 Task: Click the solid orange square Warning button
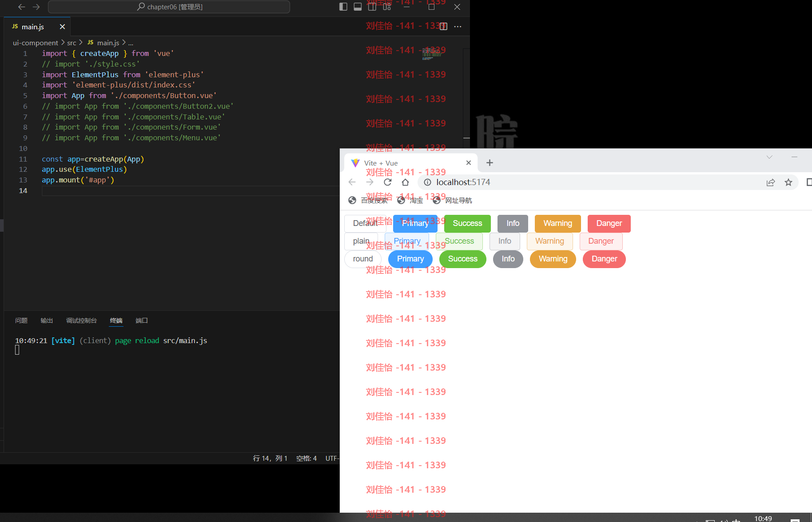pyautogui.click(x=558, y=223)
